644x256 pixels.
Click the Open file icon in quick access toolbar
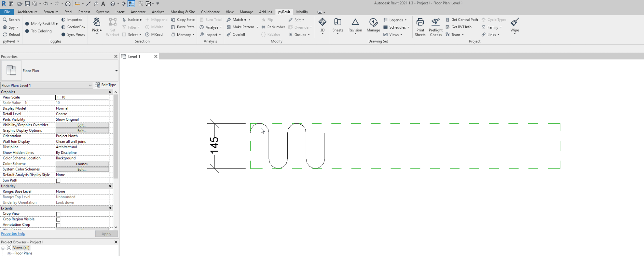point(20,4)
